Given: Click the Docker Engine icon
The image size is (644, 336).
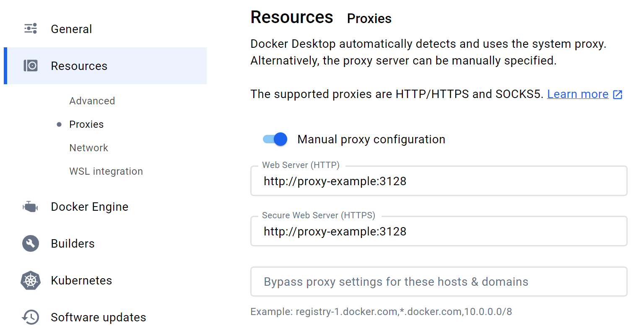Looking at the screenshot, I should point(30,207).
